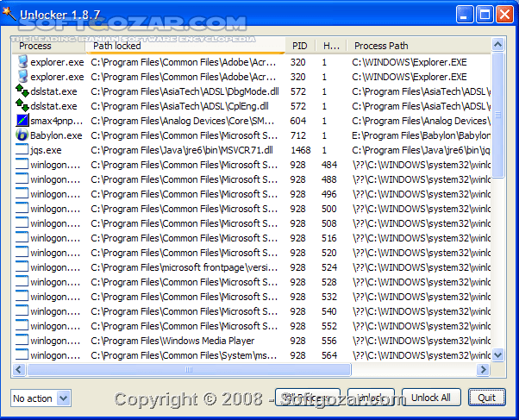Click the dslstat.exe icon in the DbgMode.dll row
The height and width of the screenshot is (420, 519).
pos(22,91)
